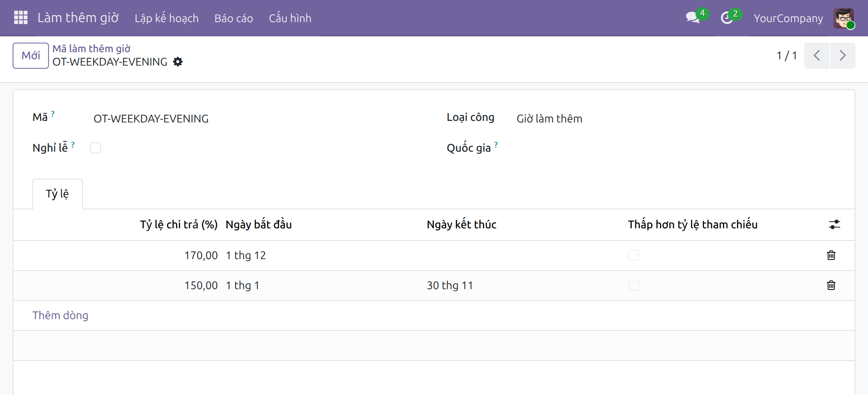Switch company via YourCompany
The width and height of the screenshot is (868, 395).
[x=788, y=18]
